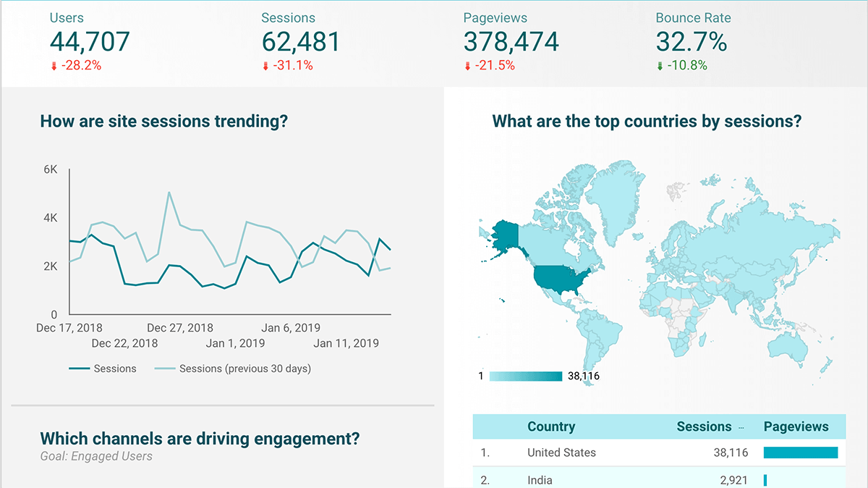Sort table by Pageviews column header

(x=796, y=427)
